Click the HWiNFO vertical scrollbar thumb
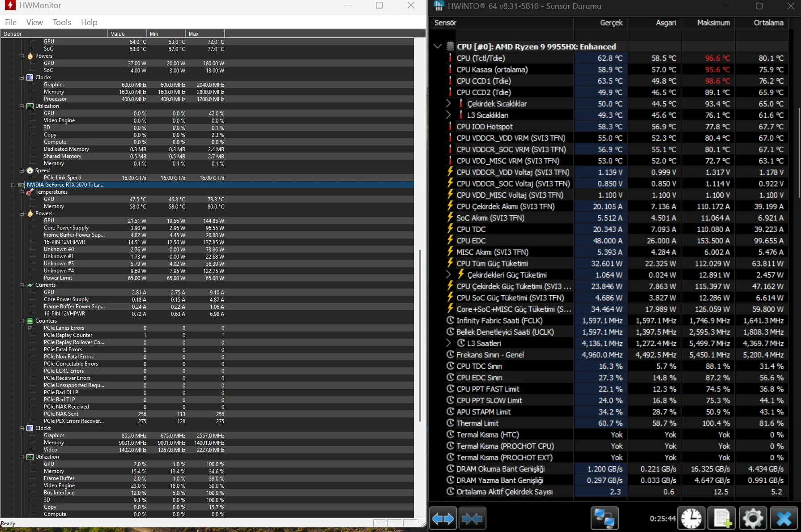The image size is (801, 532). click(799, 153)
